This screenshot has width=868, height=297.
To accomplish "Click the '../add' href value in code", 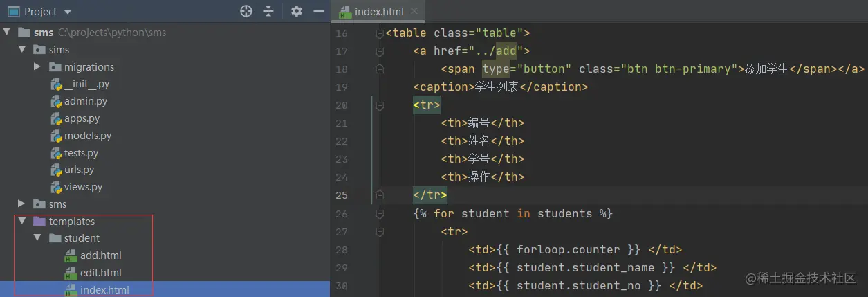I will tap(496, 51).
